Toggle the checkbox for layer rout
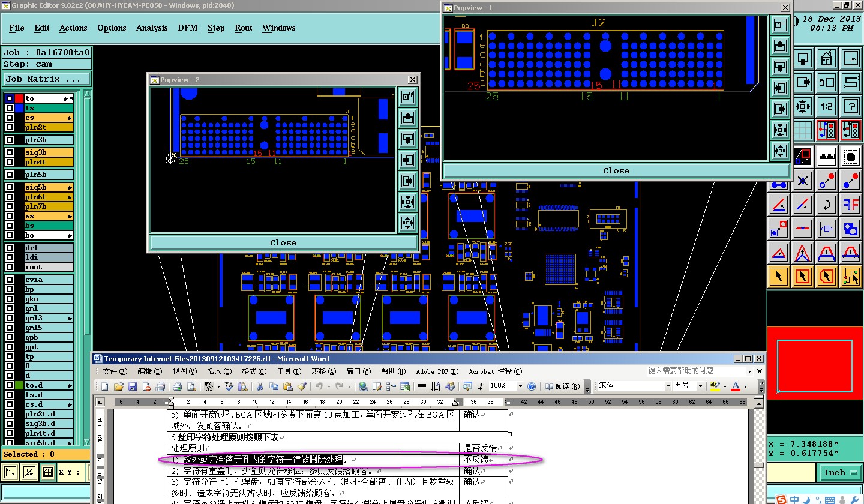The width and height of the screenshot is (864, 504). (10, 267)
